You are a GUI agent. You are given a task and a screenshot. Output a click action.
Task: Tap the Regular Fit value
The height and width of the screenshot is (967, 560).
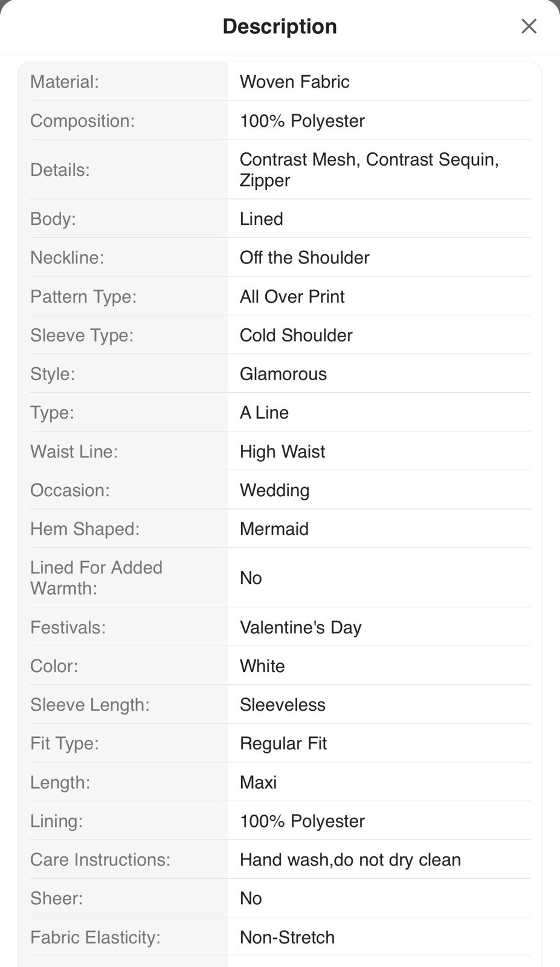[x=283, y=743]
